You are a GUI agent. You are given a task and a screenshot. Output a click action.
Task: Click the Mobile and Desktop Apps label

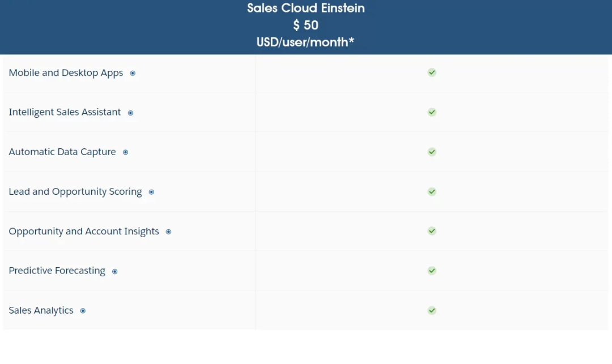pos(66,73)
